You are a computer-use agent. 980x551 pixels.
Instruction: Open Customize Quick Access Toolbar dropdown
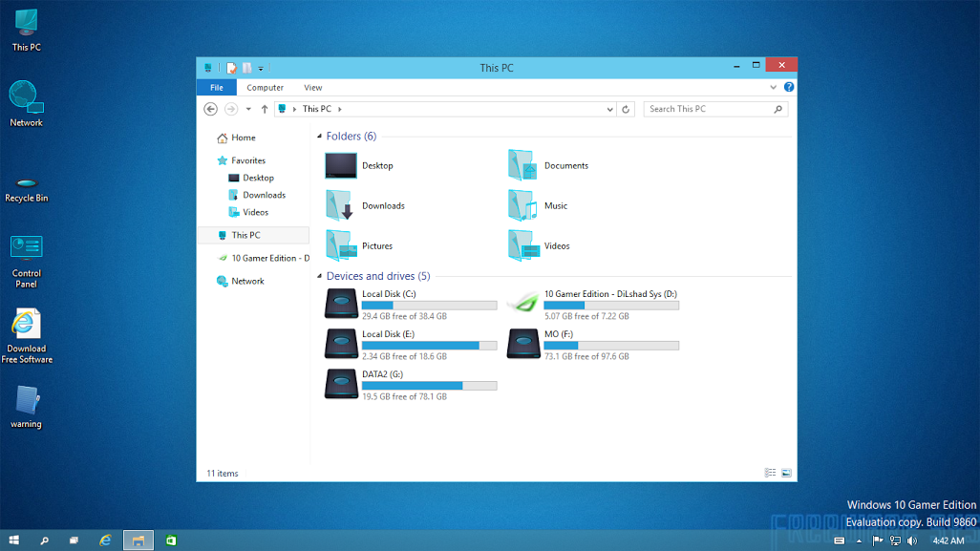click(261, 69)
